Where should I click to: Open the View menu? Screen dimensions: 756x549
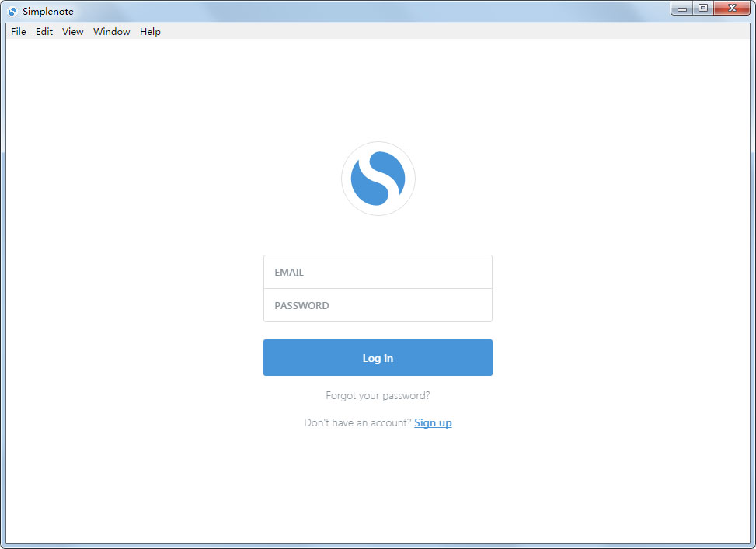(72, 32)
